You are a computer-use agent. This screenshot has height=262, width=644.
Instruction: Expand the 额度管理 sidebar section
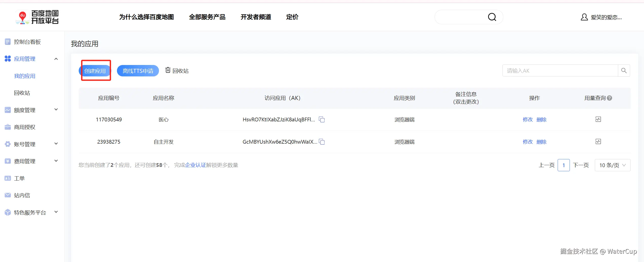(x=56, y=110)
